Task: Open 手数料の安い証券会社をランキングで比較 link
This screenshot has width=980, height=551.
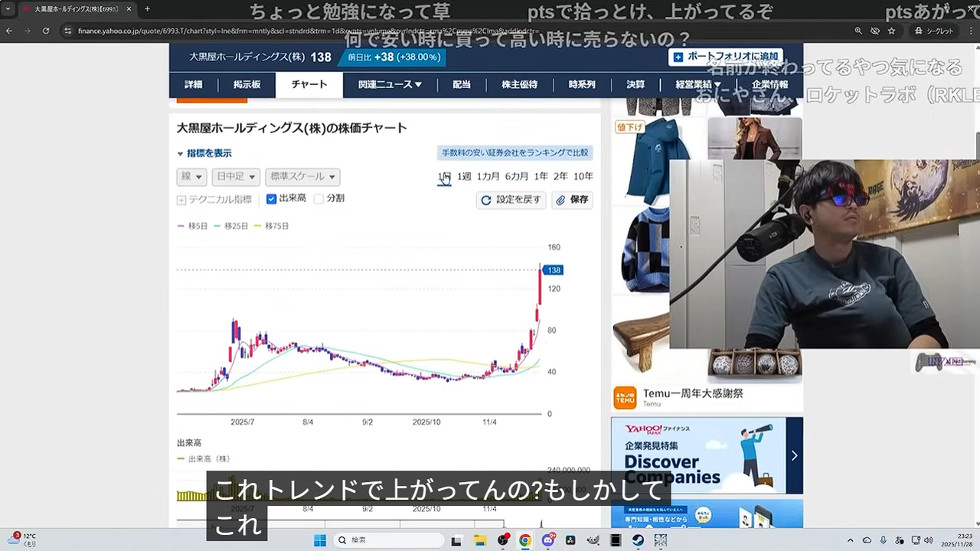Action: tap(514, 153)
